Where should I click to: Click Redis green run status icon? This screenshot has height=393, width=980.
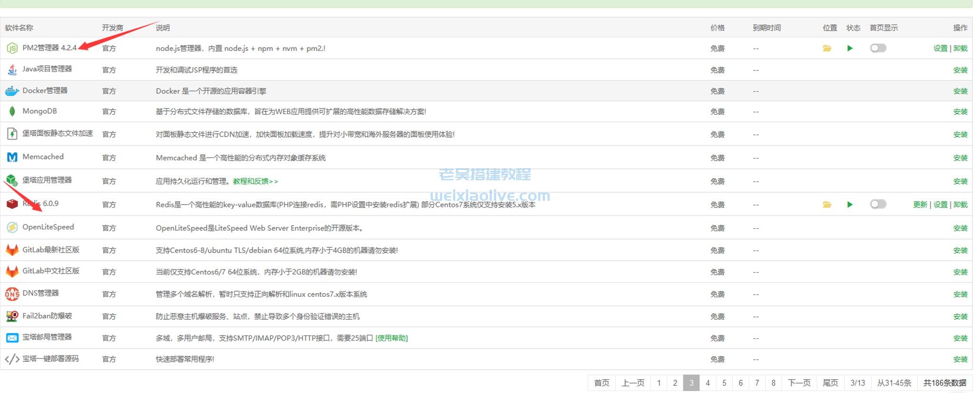850,205
